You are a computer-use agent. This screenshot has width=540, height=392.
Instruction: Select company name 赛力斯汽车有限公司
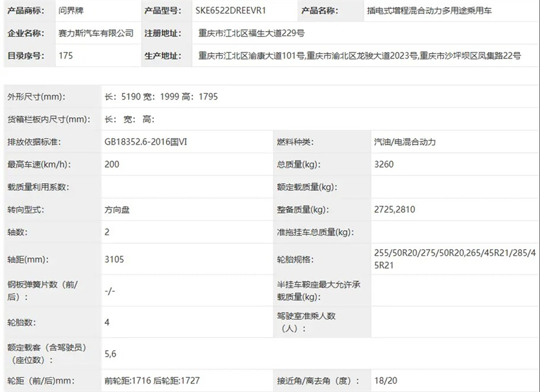pyautogui.click(x=96, y=33)
